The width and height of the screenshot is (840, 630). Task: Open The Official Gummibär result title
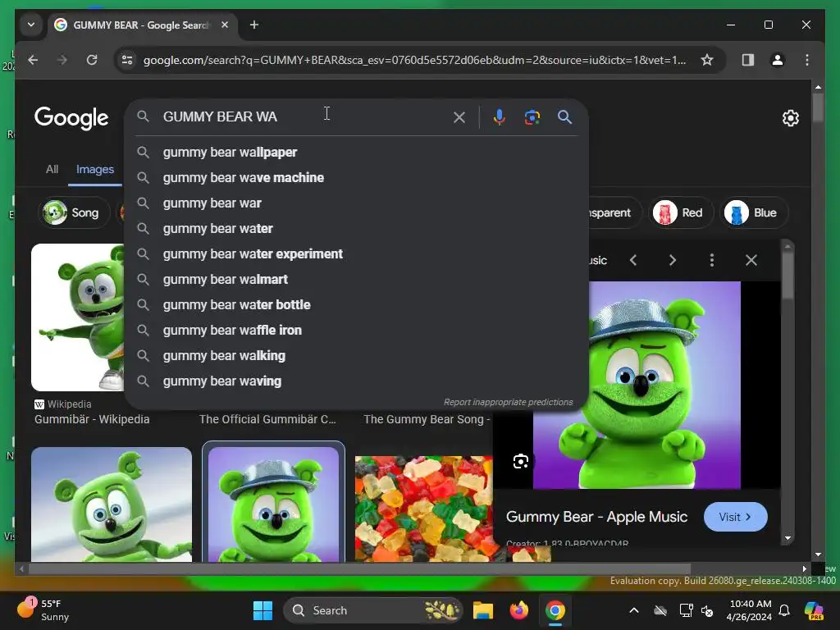[267, 419]
